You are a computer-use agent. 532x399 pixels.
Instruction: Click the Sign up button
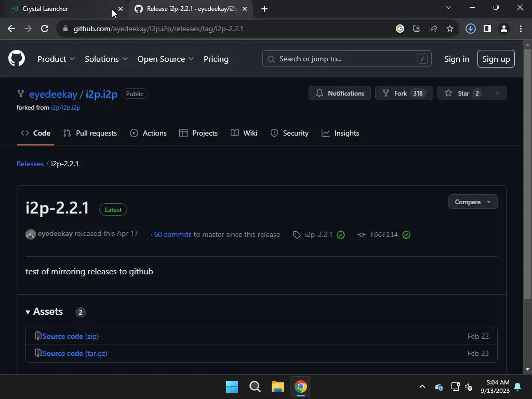496,59
